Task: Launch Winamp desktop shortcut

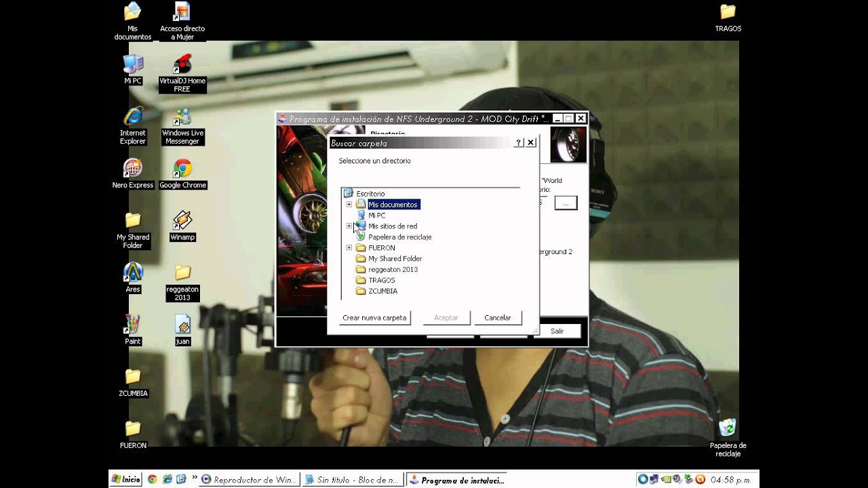Action: coord(182,226)
